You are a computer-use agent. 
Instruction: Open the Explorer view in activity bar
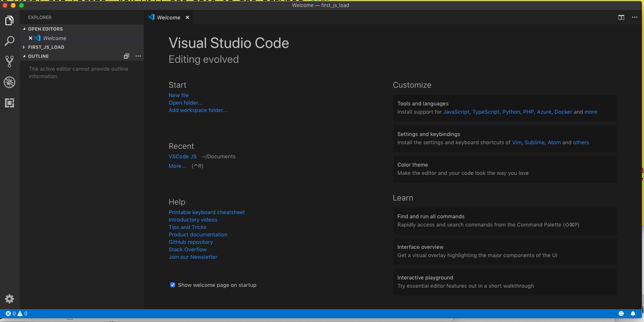pos(10,20)
